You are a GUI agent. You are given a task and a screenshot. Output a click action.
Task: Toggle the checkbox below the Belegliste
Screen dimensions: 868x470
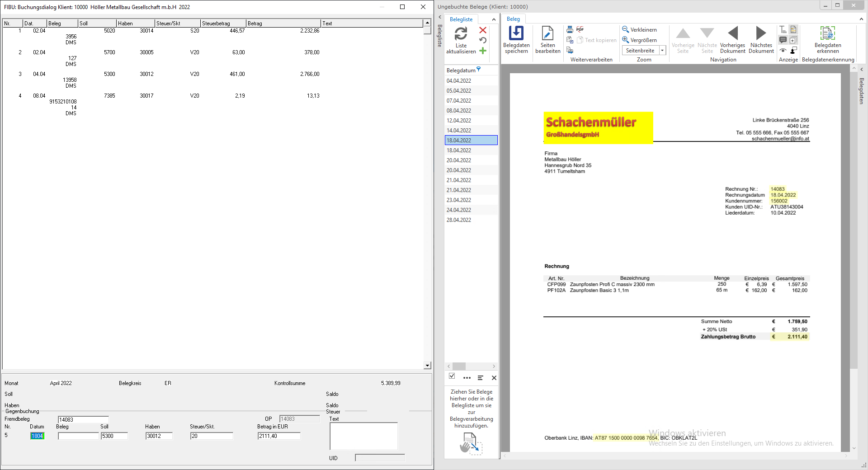click(452, 376)
